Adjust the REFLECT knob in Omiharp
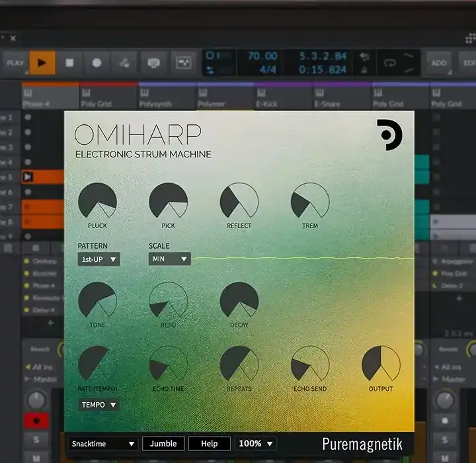 pos(239,201)
